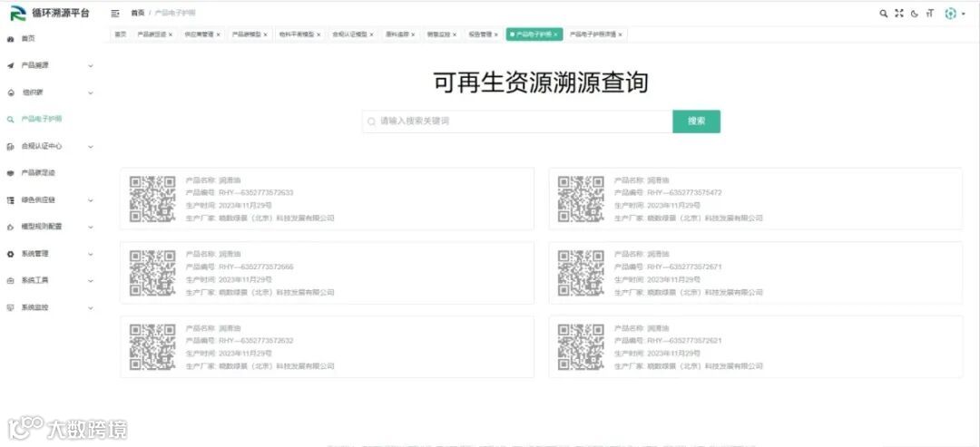Click the 系统管理 gear icon
The width and height of the screenshot is (980, 447).
coord(10,254)
